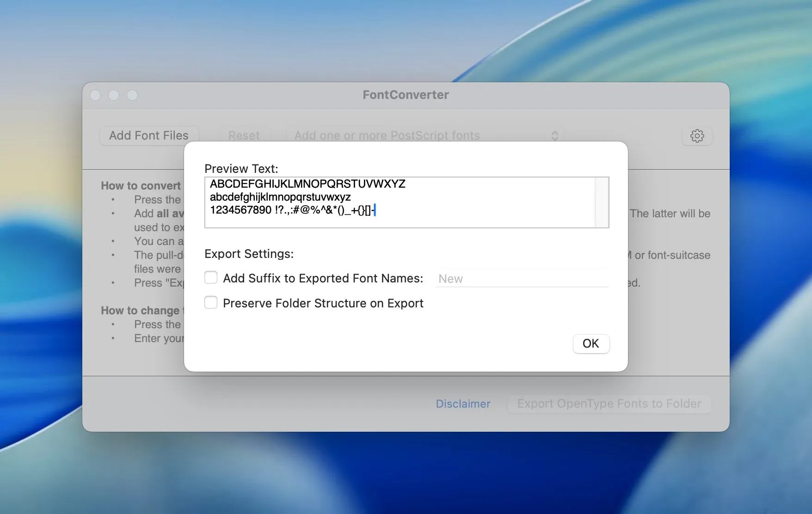The width and height of the screenshot is (812, 514).
Task: Click the Export Settings heading
Action: (x=249, y=254)
